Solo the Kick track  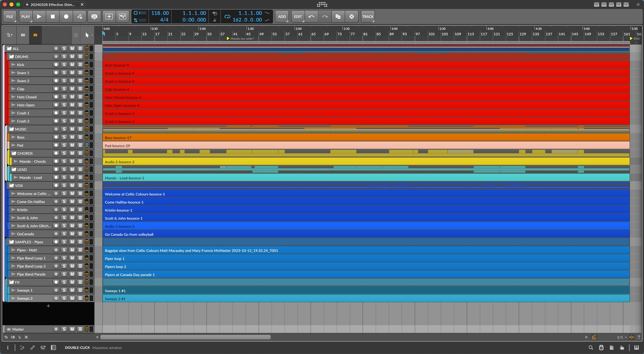(64, 65)
